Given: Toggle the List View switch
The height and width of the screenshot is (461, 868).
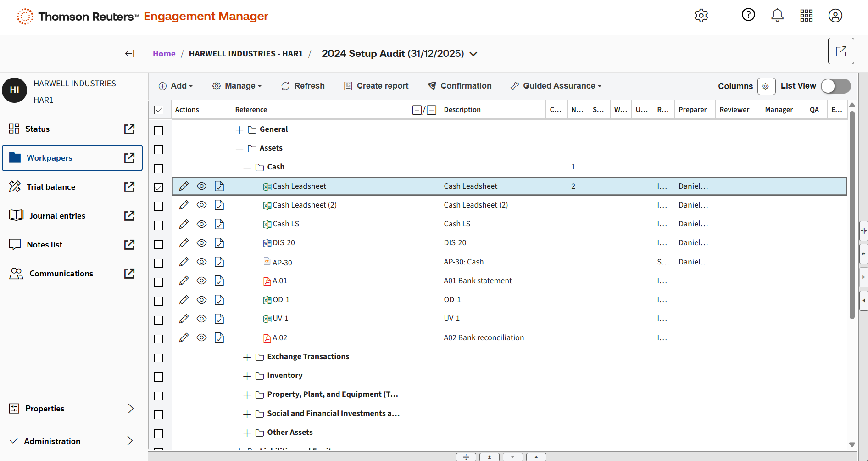Looking at the screenshot, I should [x=835, y=86].
